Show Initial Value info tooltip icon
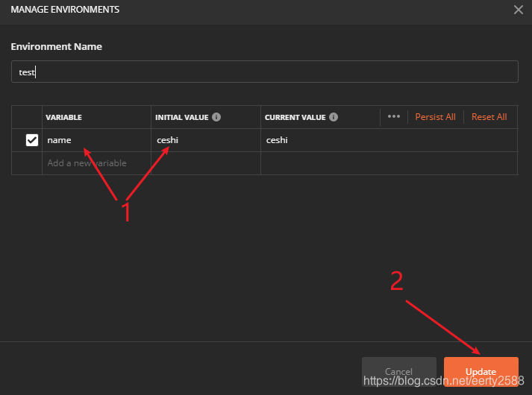 point(216,117)
